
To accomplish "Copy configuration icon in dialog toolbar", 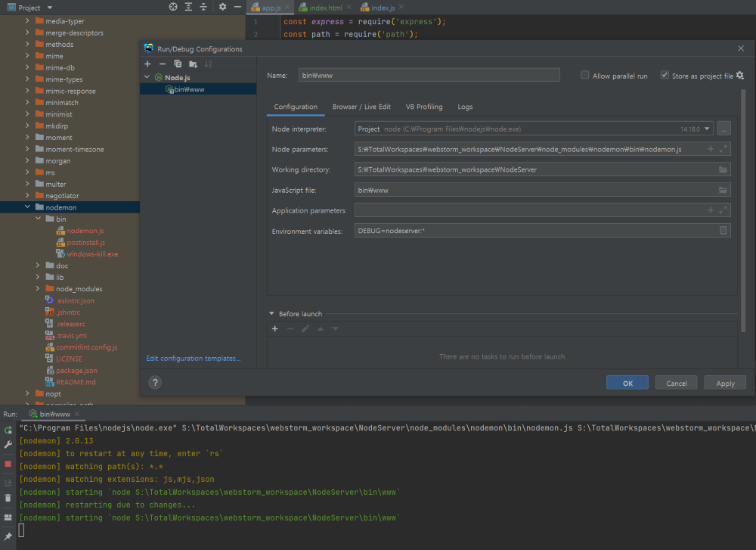I will (x=178, y=64).
